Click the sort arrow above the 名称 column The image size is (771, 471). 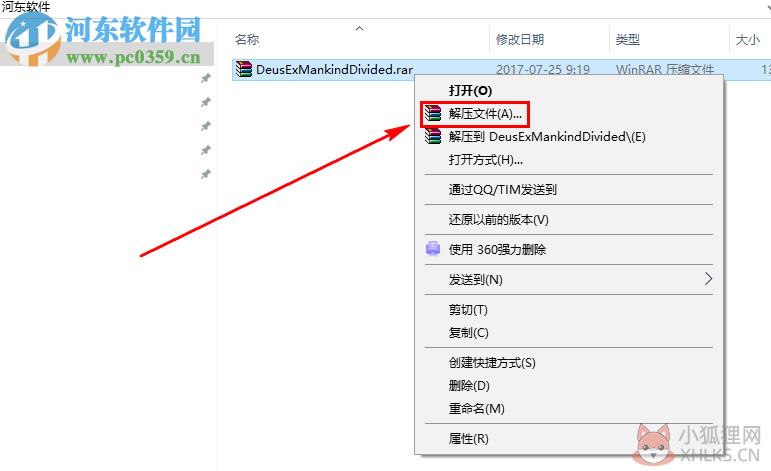pyautogui.click(x=359, y=29)
